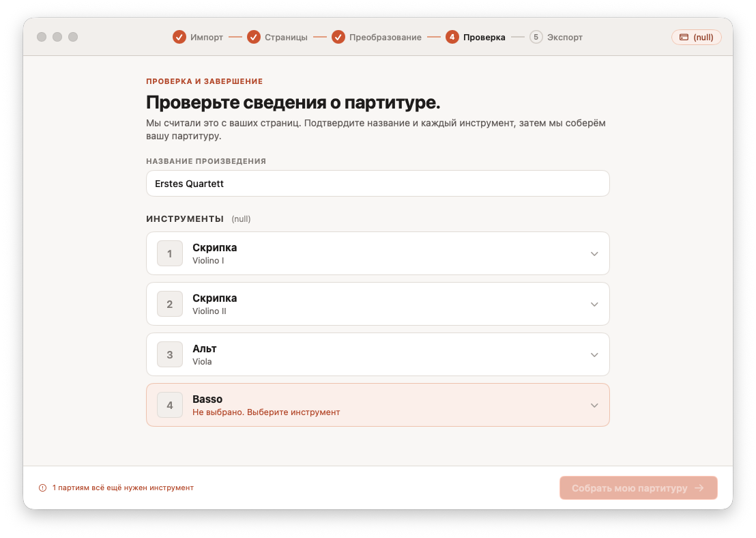Image resolution: width=756 pixels, height=538 pixels.
Task: Click the ПРОВЕРКА И ЗАВЕРШЕНИЕ overline text
Action: click(x=205, y=81)
